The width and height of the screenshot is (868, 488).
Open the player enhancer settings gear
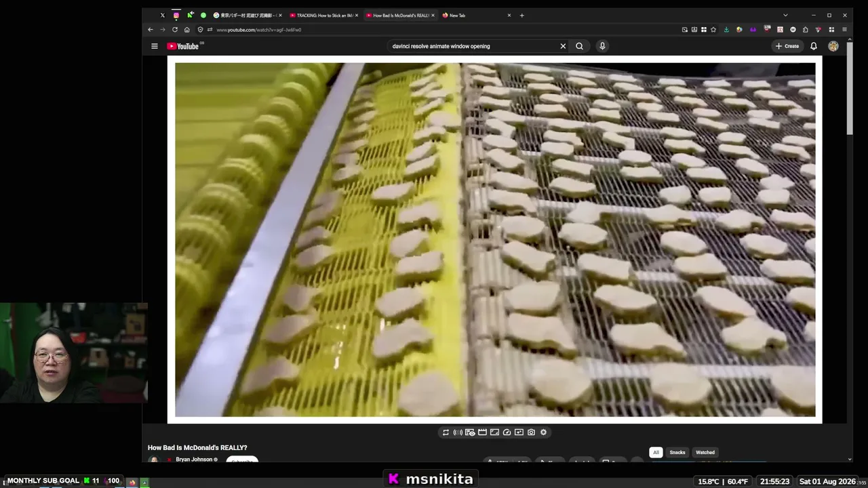(543, 432)
